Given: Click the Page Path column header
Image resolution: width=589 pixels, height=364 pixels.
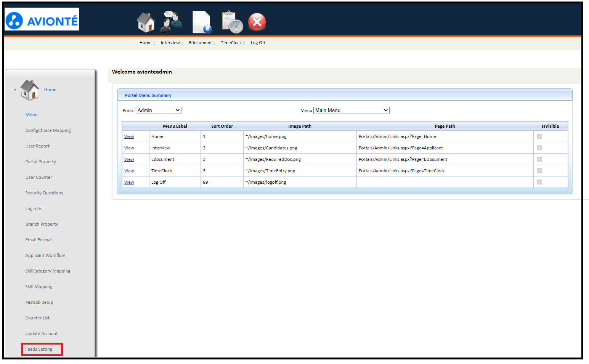Looking at the screenshot, I should pyautogui.click(x=445, y=126).
